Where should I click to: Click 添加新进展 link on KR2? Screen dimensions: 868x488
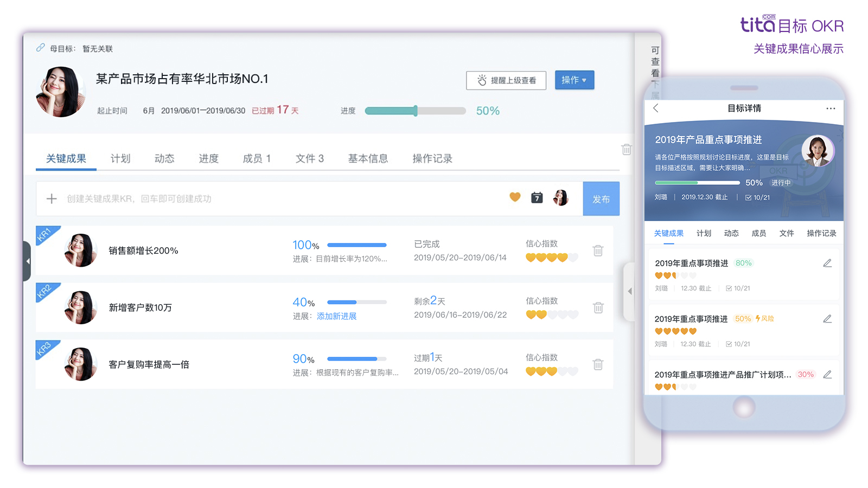click(337, 316)
